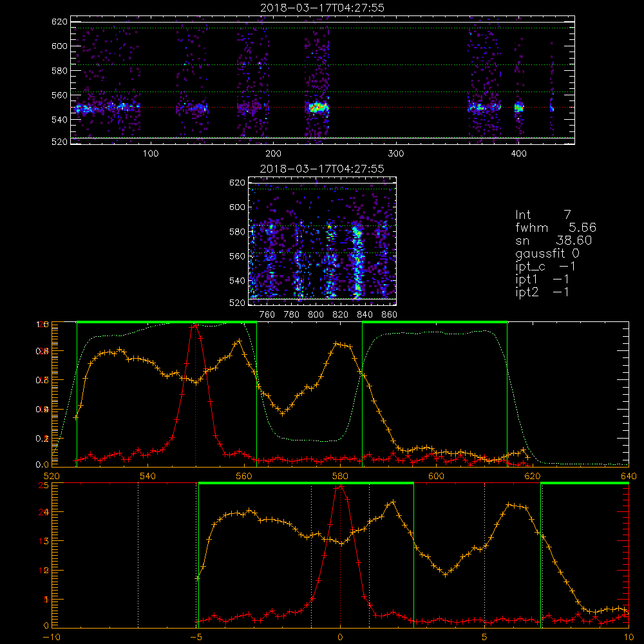Viewport: 644px width, 644px height.
Task: Click x-axis label 840 of middle plot
Action: (x=365, y=315)
